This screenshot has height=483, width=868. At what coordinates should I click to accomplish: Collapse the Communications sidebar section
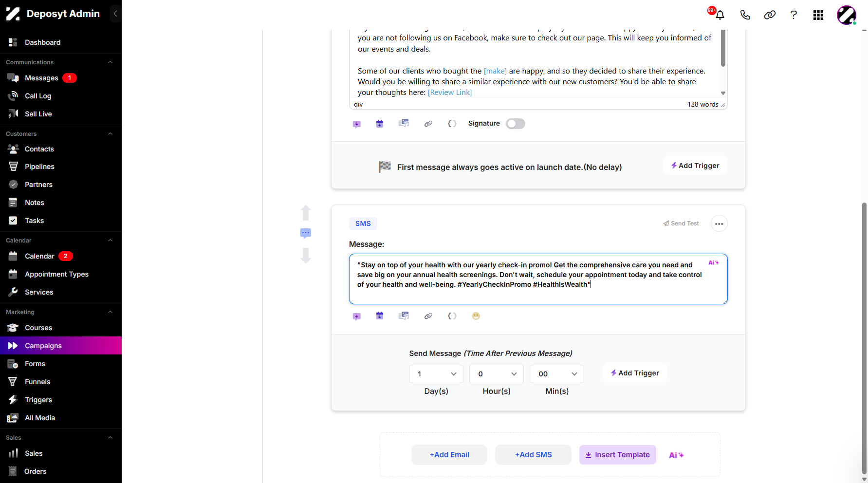click(110, 62)
